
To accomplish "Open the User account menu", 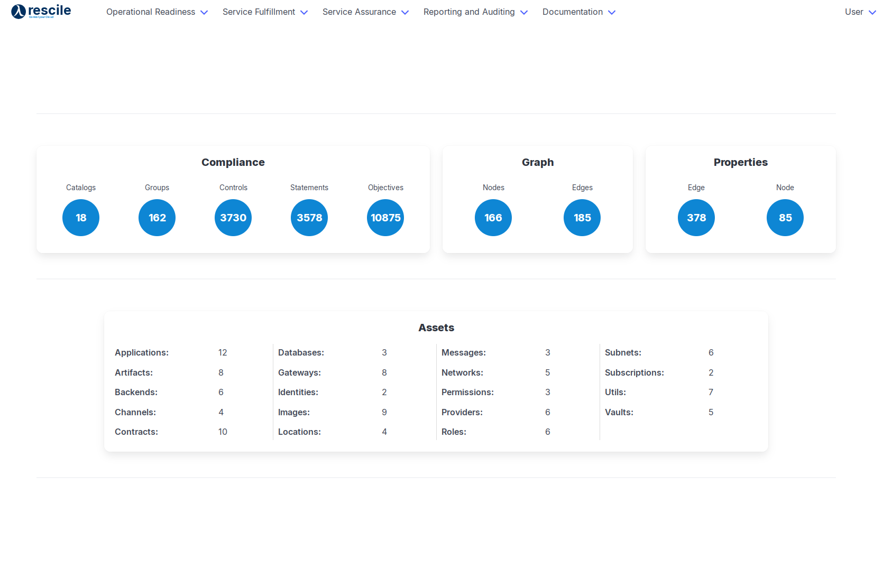I will (x=860, y=12).
